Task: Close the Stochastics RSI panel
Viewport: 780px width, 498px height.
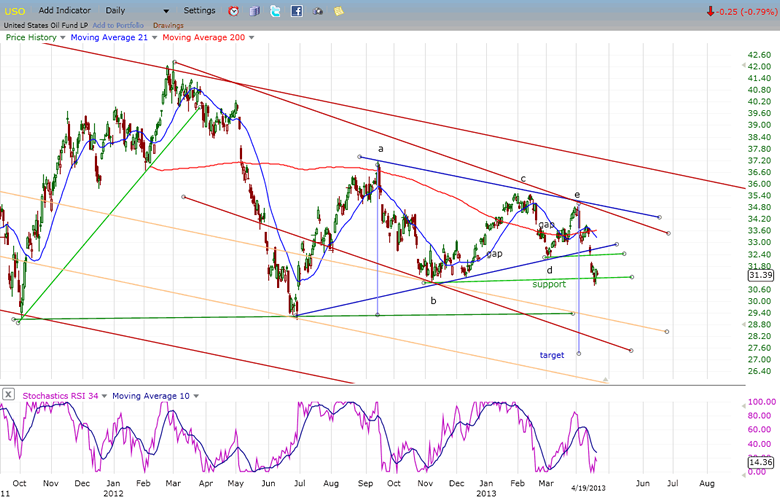Action: point(8,395)
